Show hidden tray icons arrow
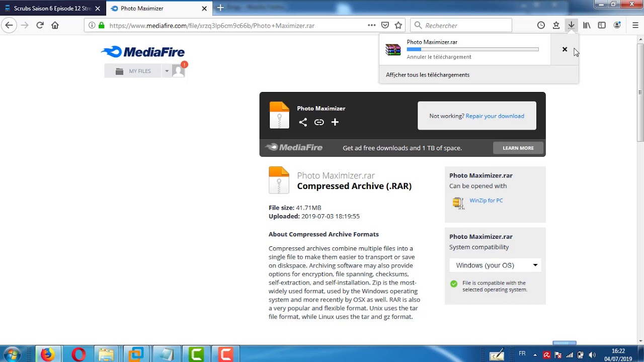This screenshot has height=362, width=644. pyautogui.click(x=535, y=355)
